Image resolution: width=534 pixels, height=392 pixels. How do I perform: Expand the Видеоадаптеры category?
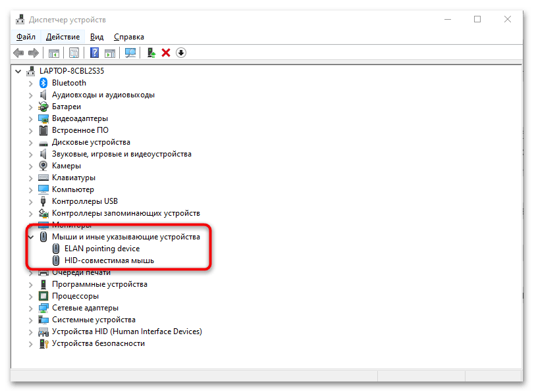coord(31,119)
